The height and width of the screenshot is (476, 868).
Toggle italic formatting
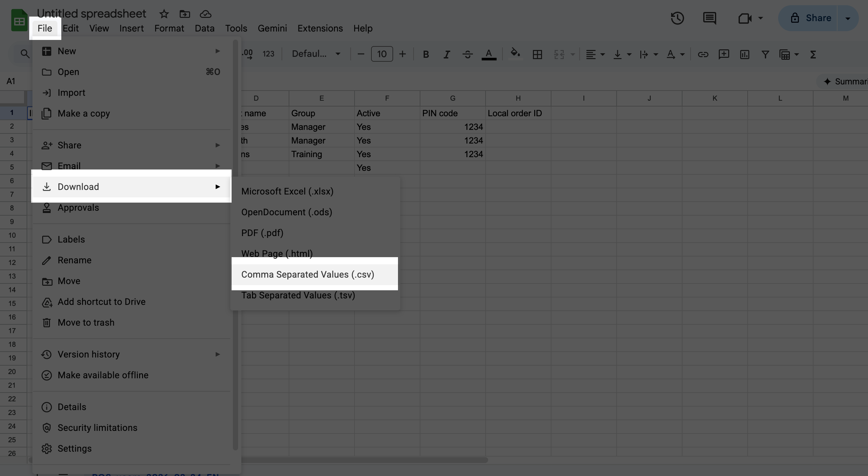[x=446, y=54]
